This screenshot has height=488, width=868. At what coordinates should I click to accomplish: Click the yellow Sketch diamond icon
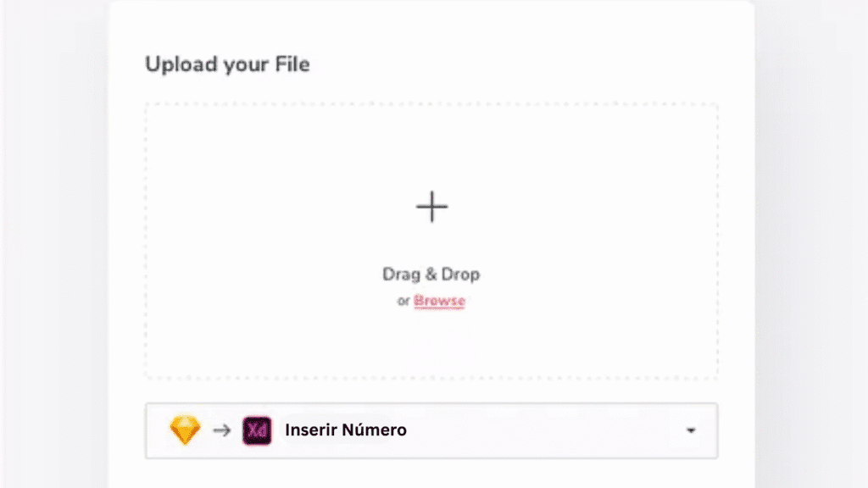[x=185, y=430]
